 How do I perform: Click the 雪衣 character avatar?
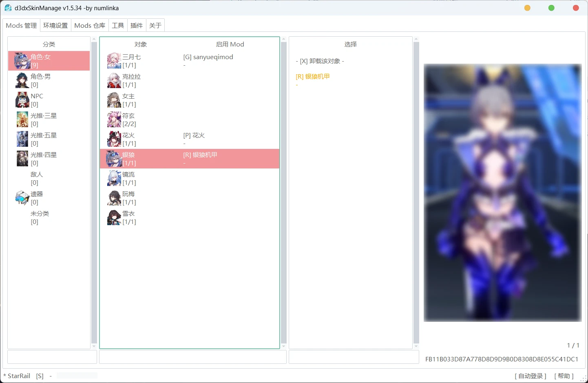pos(114,217)
